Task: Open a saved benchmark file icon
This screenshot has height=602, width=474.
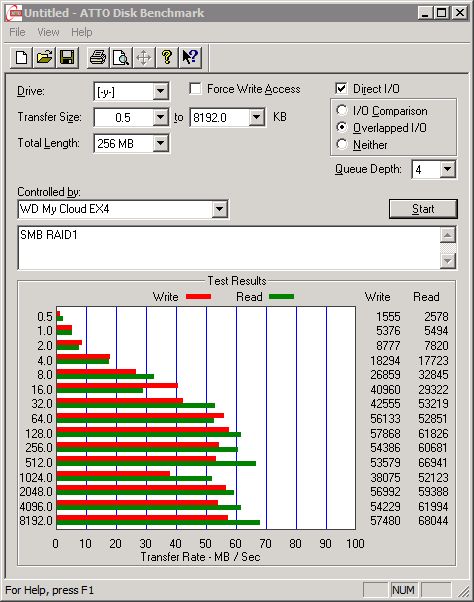Action: [x=44, y=58]
